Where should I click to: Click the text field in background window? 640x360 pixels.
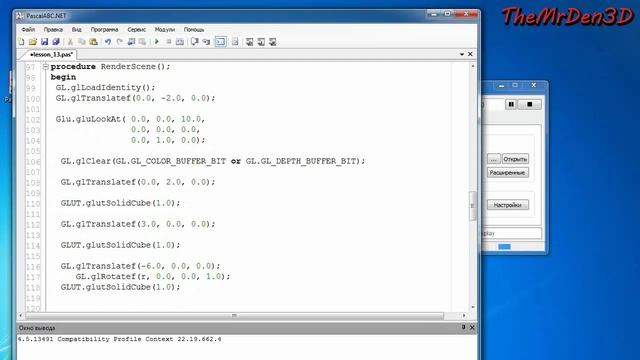[x=512, y=233]
